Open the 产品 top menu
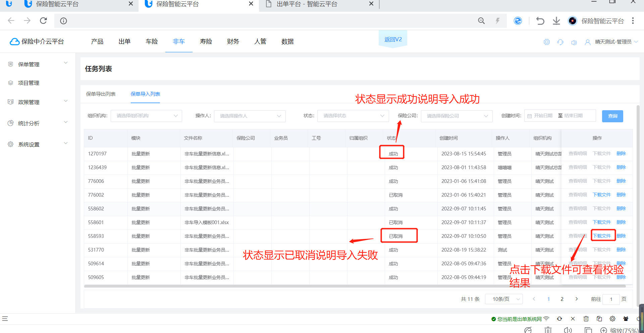This screenshot has height=333, width=644. 97,42
